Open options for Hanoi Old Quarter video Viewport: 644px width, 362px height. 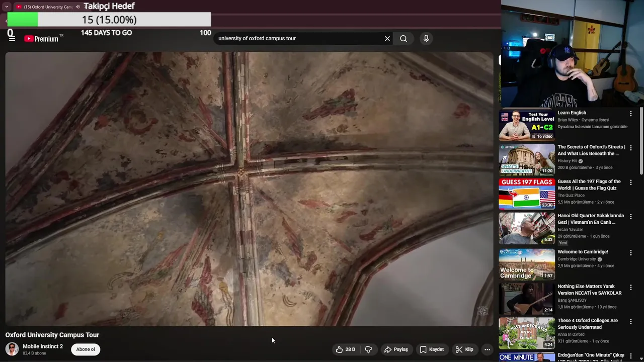(x=631, y=216)
